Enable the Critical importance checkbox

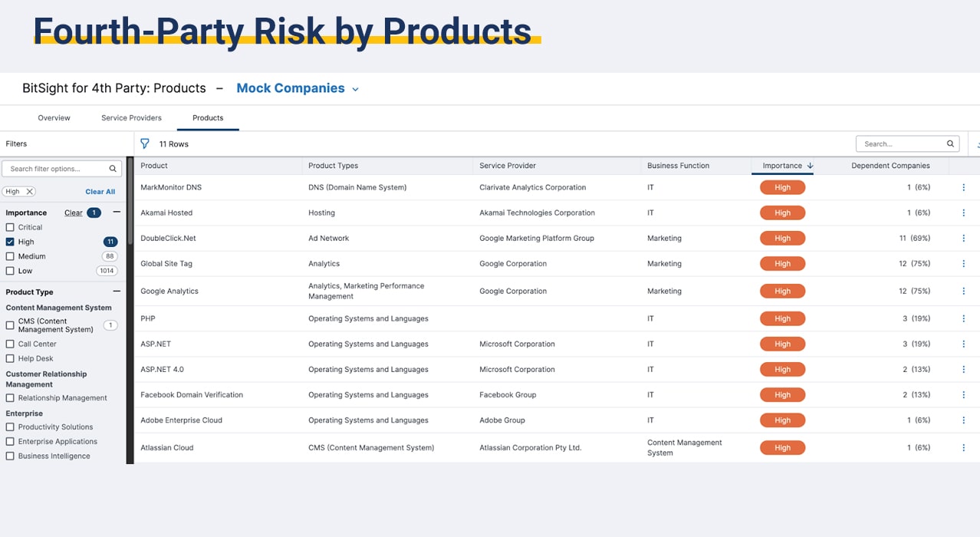[x=10, y=227]
